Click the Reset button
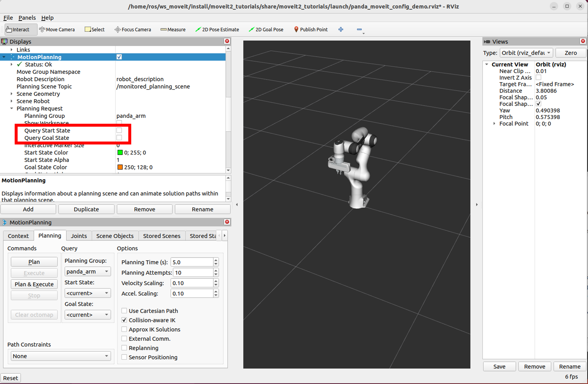Viewport: 588px width, 384px height. point(10,378)
